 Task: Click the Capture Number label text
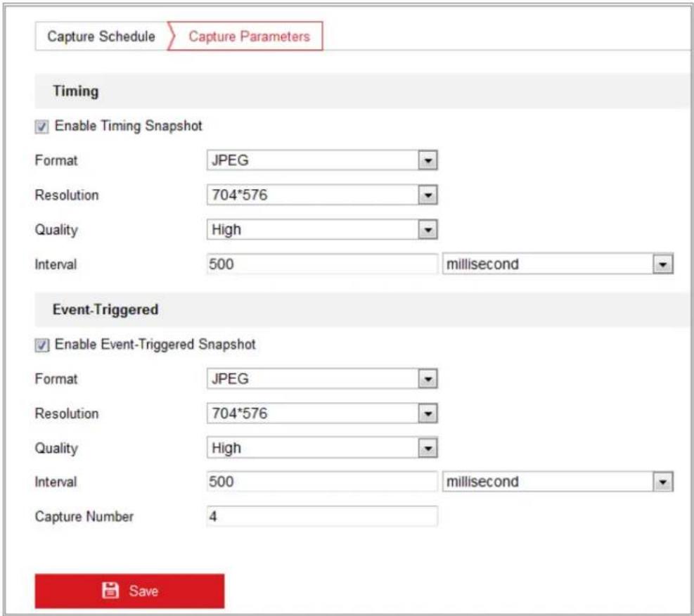point(84,516)
